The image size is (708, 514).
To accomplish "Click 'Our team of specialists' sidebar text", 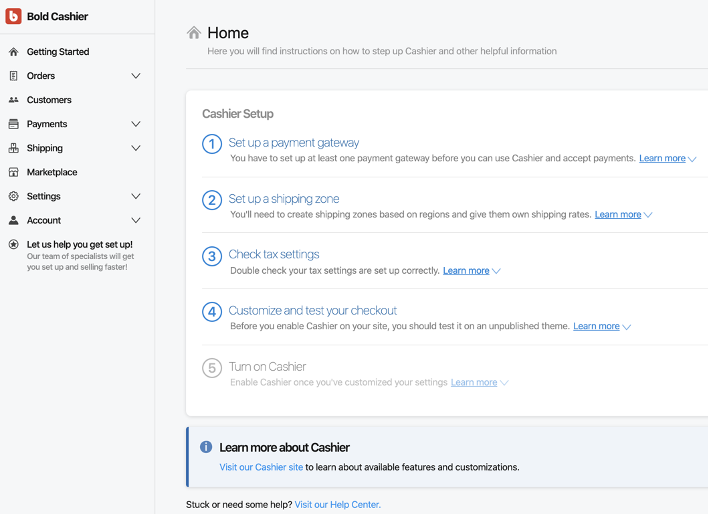I will [80, 262].
